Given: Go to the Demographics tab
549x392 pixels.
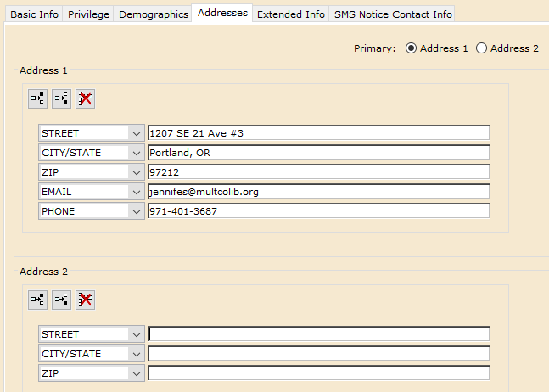Looking at the screenshot, I should (154, 14).
